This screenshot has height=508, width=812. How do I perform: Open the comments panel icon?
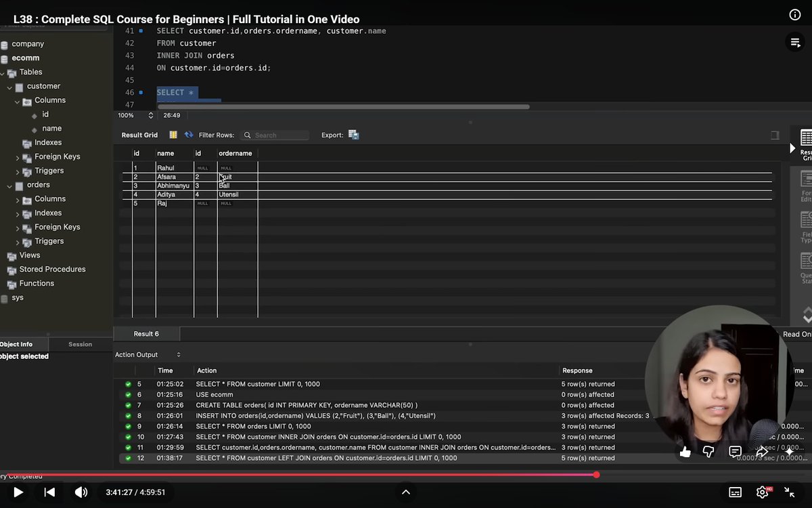tap(735, 451)
